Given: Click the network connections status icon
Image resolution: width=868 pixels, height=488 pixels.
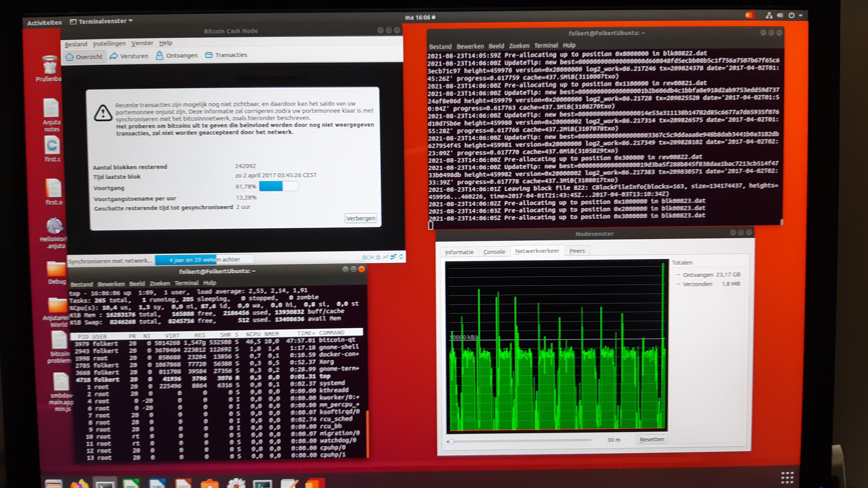Looking at the screenshot, I should (393, 257).
